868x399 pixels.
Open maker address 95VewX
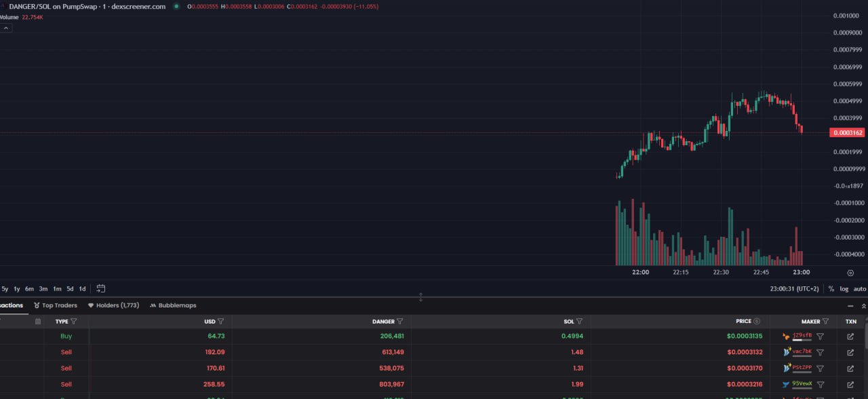point(802,383)
